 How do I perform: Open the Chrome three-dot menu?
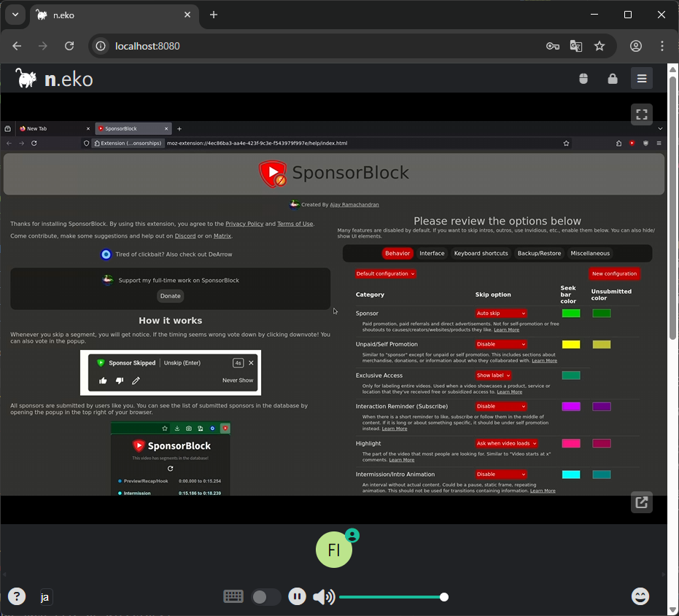pyautogui.click(x=662, y=46)
